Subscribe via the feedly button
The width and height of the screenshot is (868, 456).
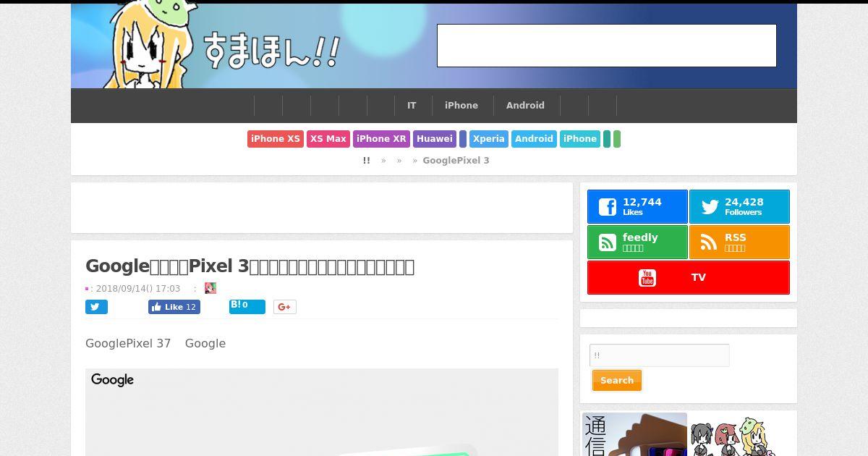tap(637, 242)
